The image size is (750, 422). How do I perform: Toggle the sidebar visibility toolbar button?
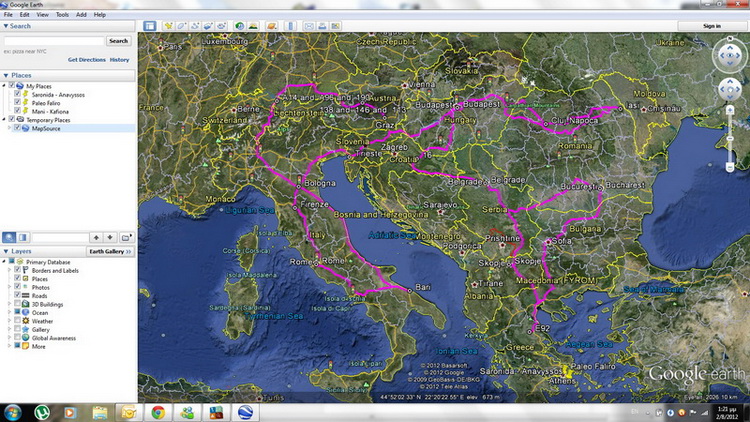tap(149, 25)
